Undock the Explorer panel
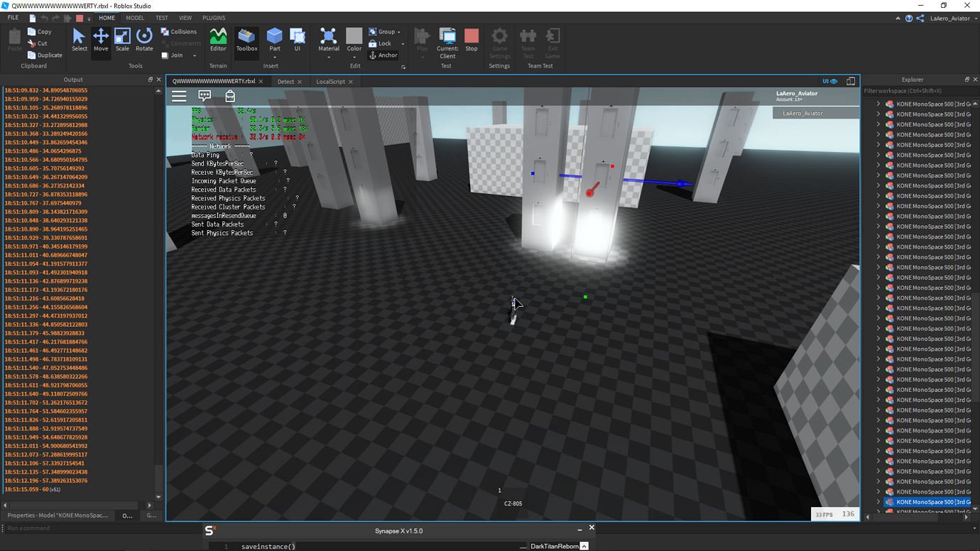Viewport: 980px width, 551px height. pos(967,80)
